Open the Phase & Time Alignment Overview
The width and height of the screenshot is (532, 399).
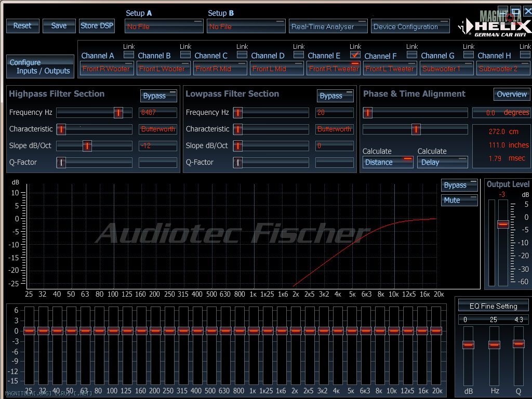pos(512,94)
